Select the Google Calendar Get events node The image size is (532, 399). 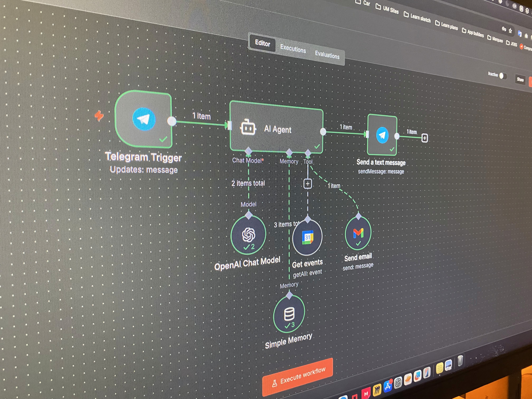[x=307, y=238]
